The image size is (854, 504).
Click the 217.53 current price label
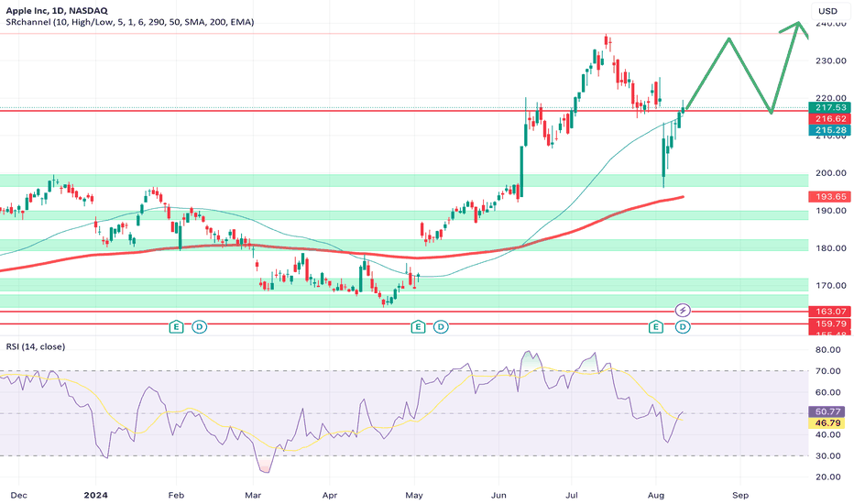point(830,107)
